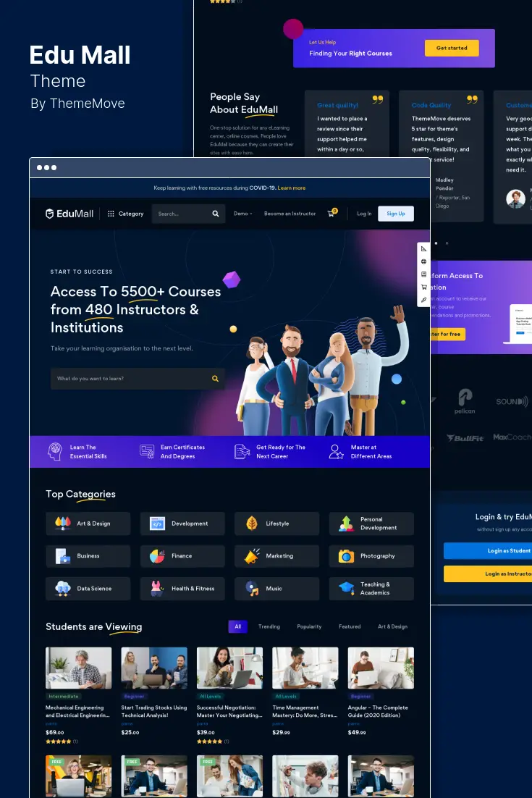Click the Teaching & Academics graduation cap icon

(x=347, y=588)
